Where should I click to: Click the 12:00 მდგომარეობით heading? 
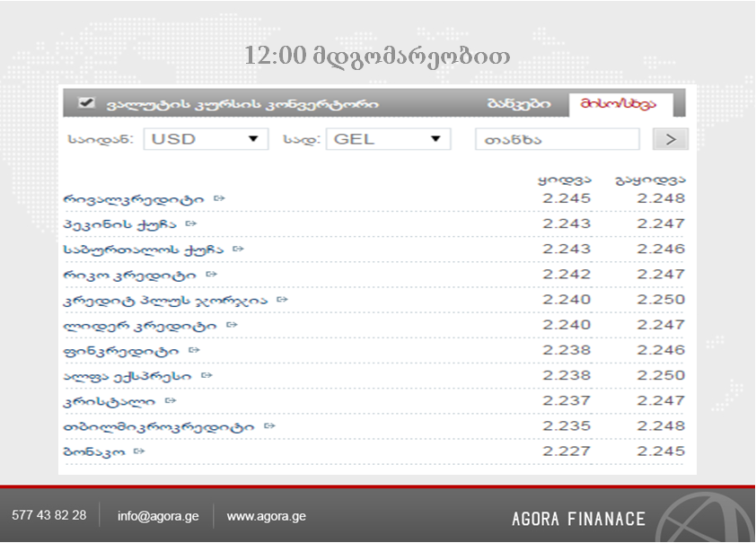(x=377, y=57)
